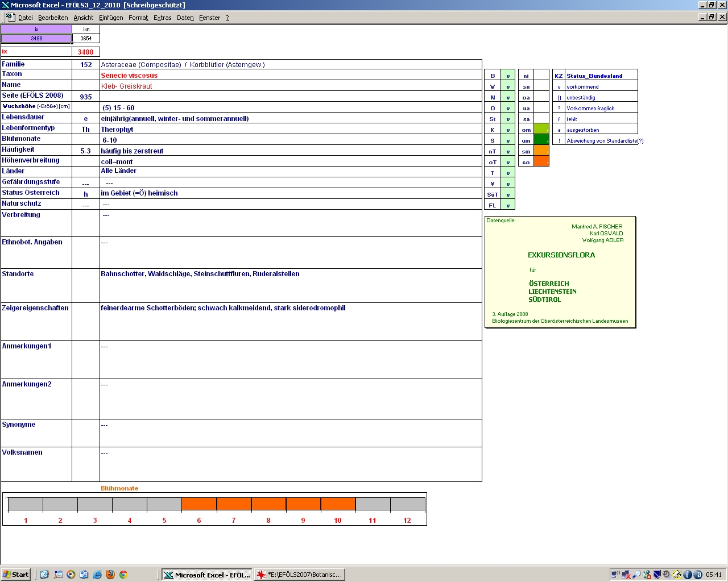This screenshot has width=728, height=582.
Task: Click the security shield tray icon
Action: [x=657, y=575]
